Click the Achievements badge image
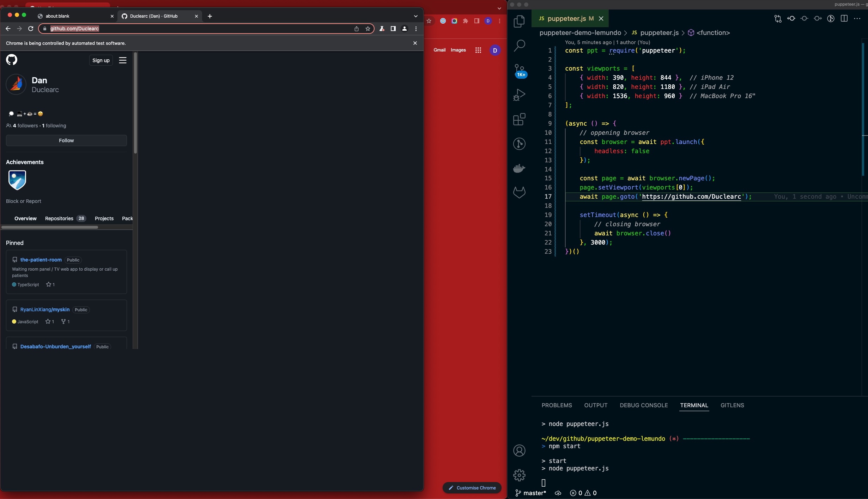This screenshot has height=499, width=868. coord(17,180)
